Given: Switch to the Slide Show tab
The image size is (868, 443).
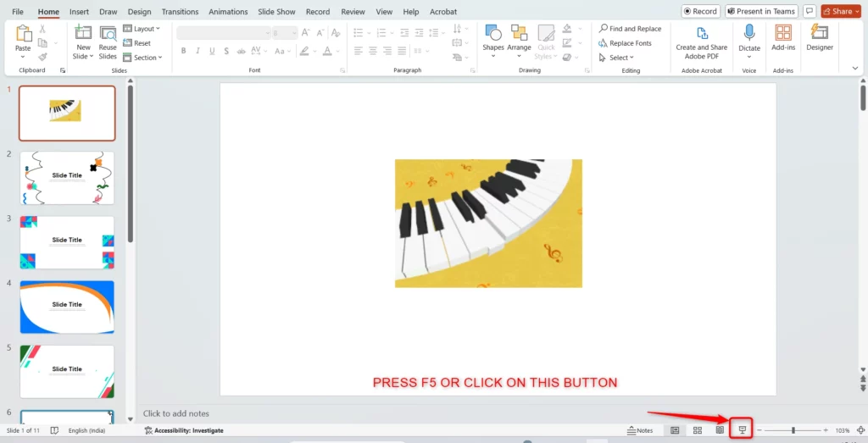Looking at the screenshot, I should (x=278, y=12).
